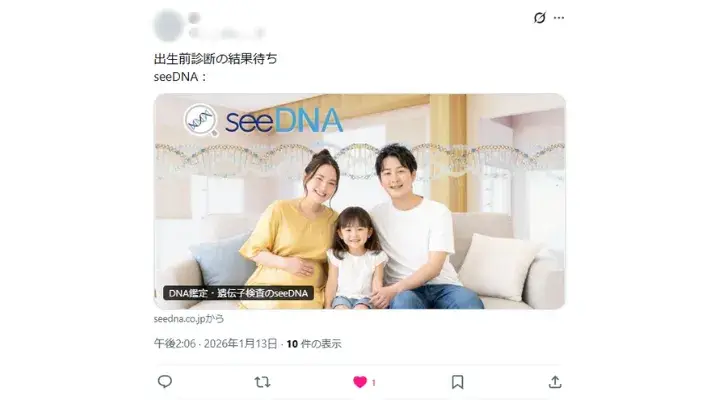Follow the 'seedna.co.jp' source link

click(189, 319)
